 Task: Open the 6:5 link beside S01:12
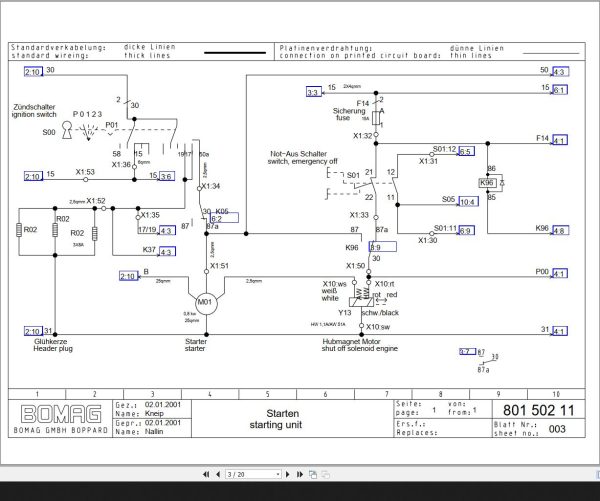point(466,151)
